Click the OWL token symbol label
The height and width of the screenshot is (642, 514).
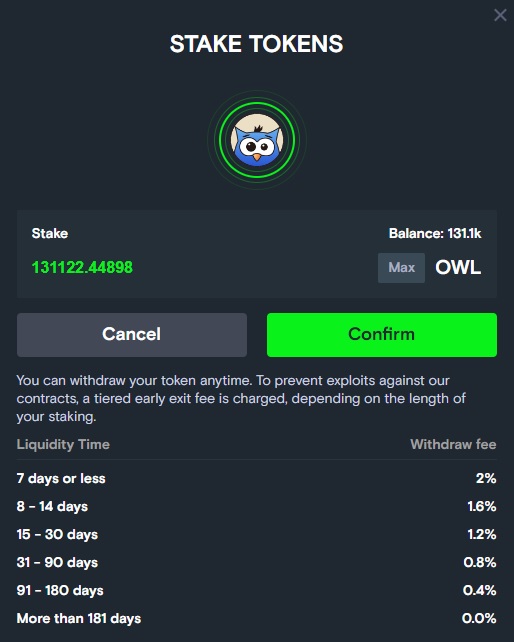pyautogui.click(x=458, y=268)
